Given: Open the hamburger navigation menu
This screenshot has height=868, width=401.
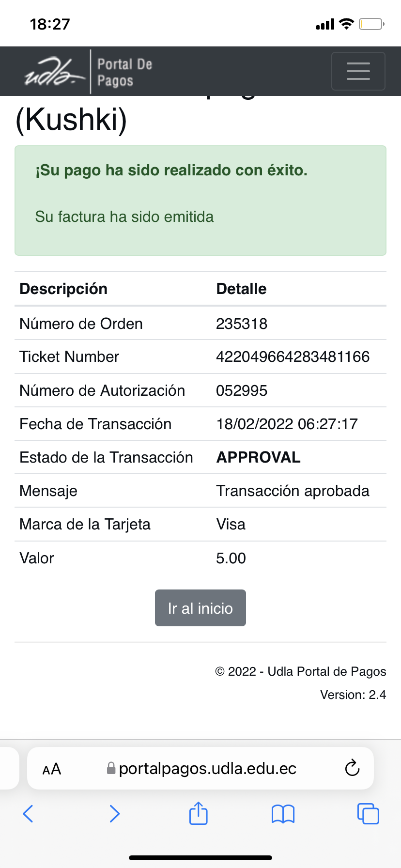Looking at the screenshot, I should (x=358, y=71).
